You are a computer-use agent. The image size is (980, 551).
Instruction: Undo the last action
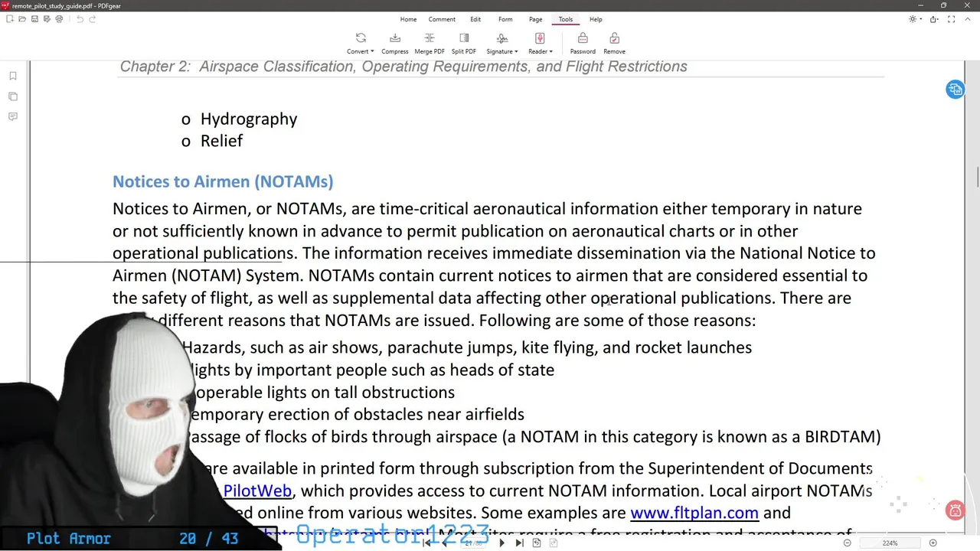pyautogui.click(x=80, y=19)
